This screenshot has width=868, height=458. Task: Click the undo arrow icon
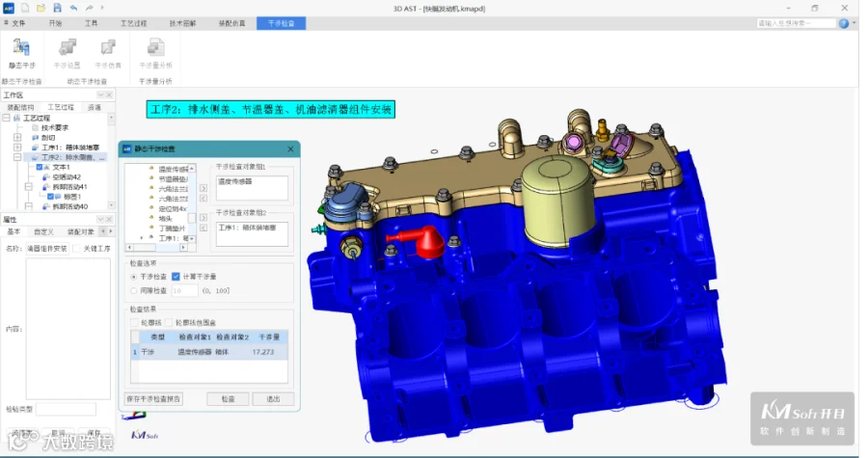click(73, 8)
